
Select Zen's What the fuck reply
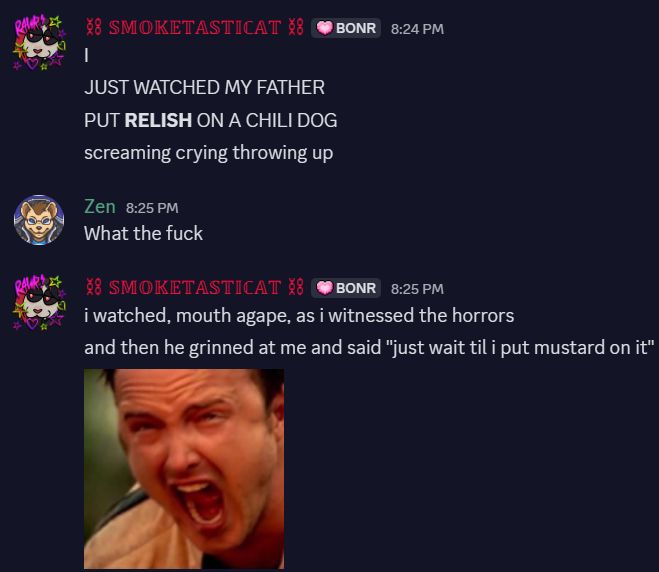(x=143, y=233)
